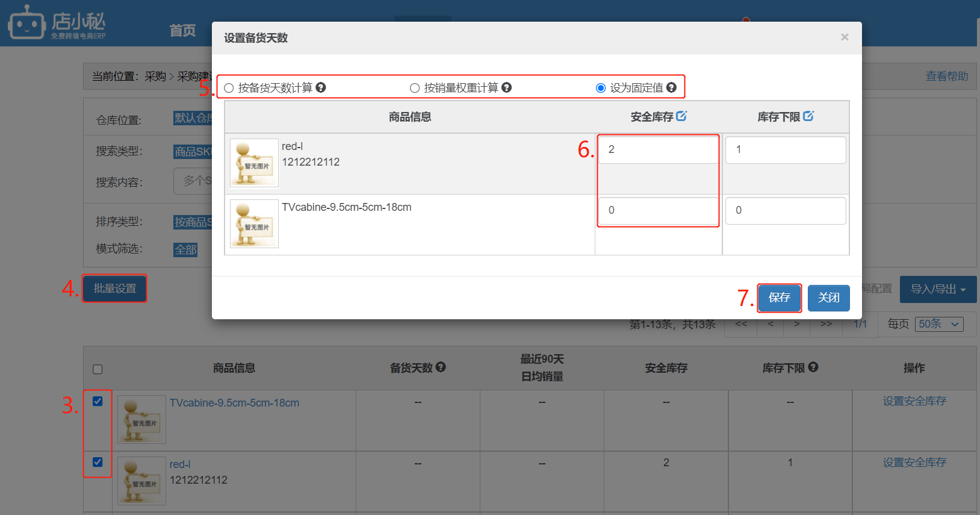Open help for 按备货天数计算 option
The image size is (980, 515).
tap(321, 87)
